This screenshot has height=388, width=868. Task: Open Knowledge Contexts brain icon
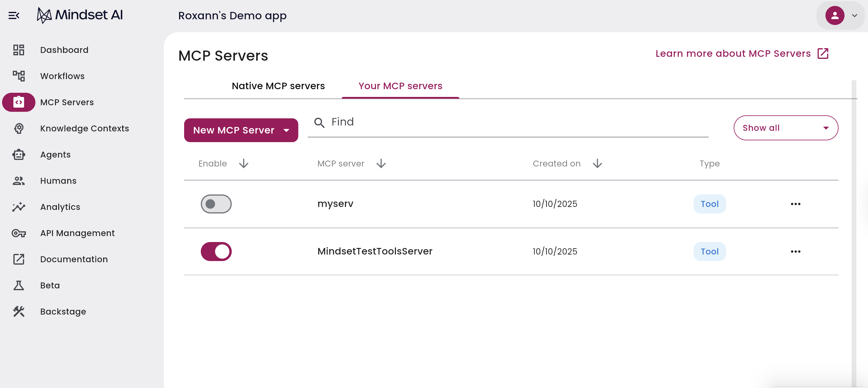click(18, 128)
